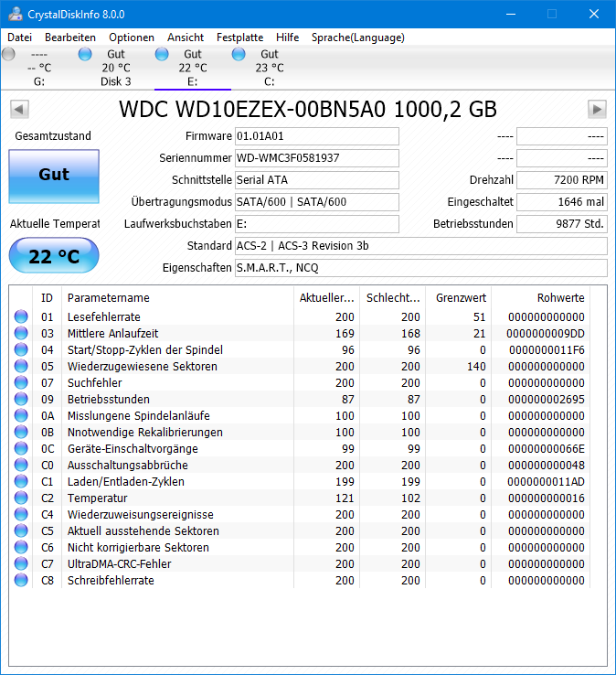Image resolution: width=616 pixels, height=675 pixels.
Task: Click the Übertragungsmodus field SATA/600
Action: pos(317,202)
